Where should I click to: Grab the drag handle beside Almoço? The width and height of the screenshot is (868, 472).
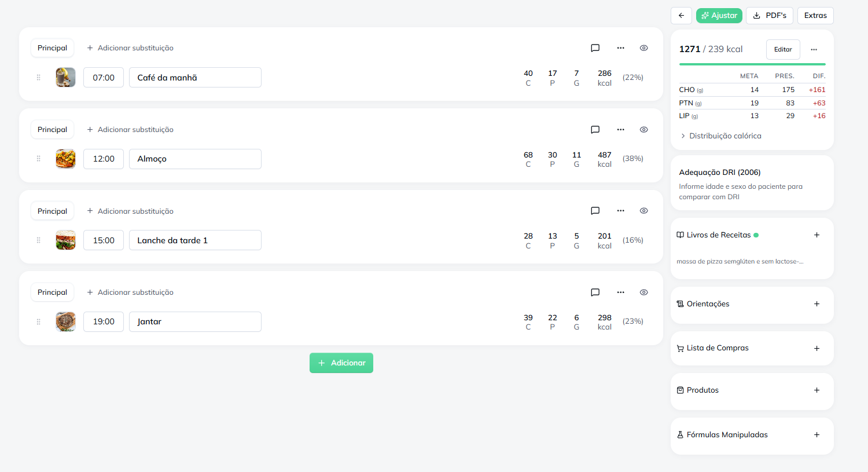point(39,159)
